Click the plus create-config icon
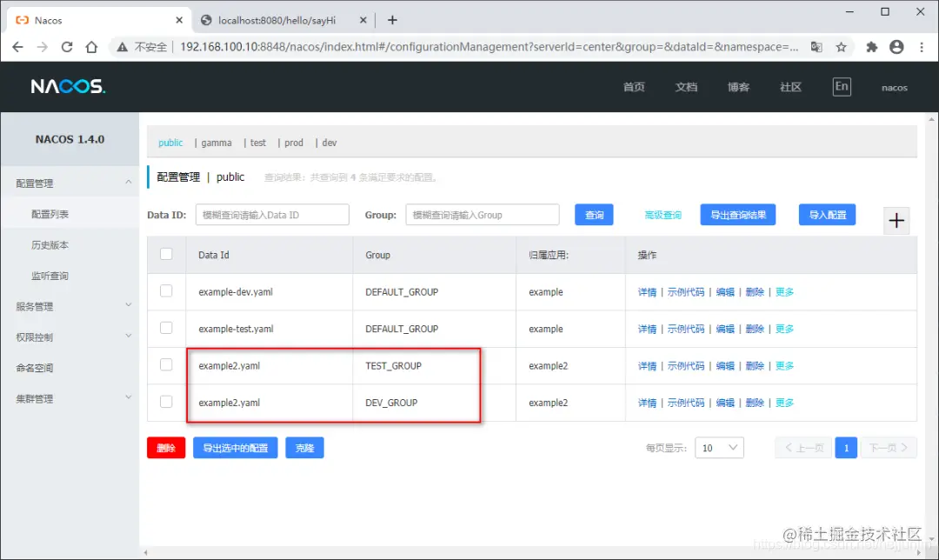Image resolution: width=939 pixels, height=560 pixels. (896, 220)
